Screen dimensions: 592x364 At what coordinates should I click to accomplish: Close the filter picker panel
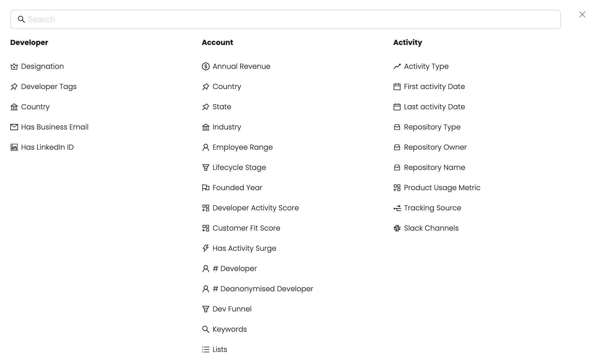coord(582,14)
